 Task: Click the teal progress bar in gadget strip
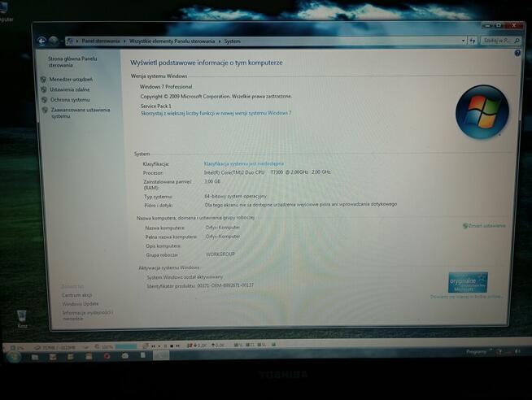[x=126, y=346]
